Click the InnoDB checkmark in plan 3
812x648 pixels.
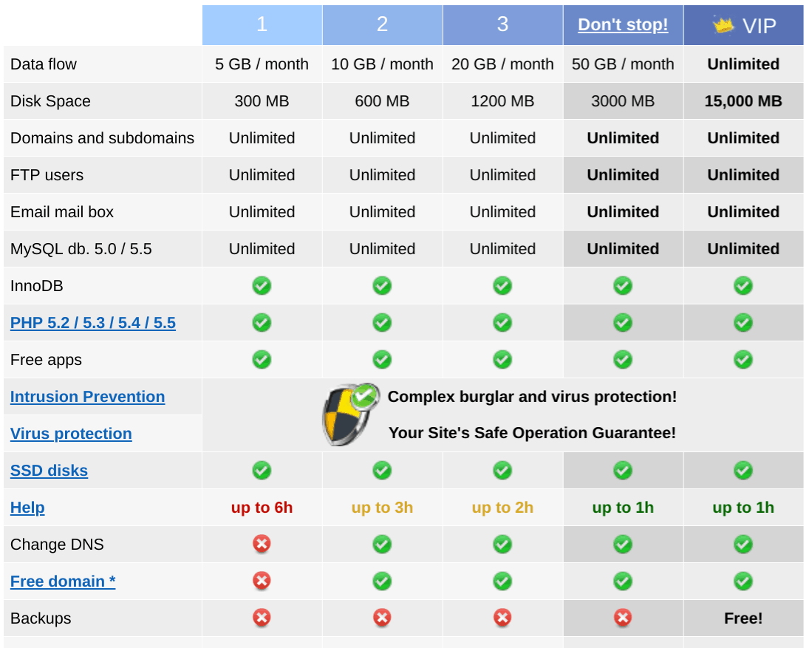(502, 285)
